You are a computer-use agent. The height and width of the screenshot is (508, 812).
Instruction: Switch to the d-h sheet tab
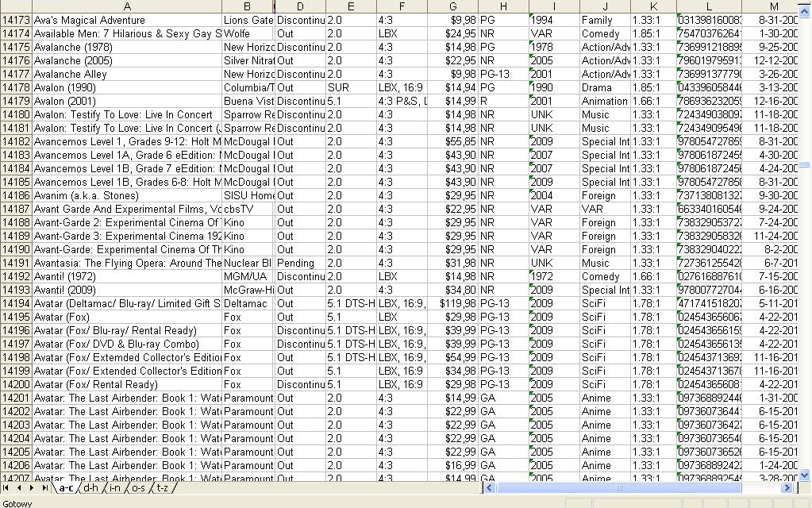point(90,488)
